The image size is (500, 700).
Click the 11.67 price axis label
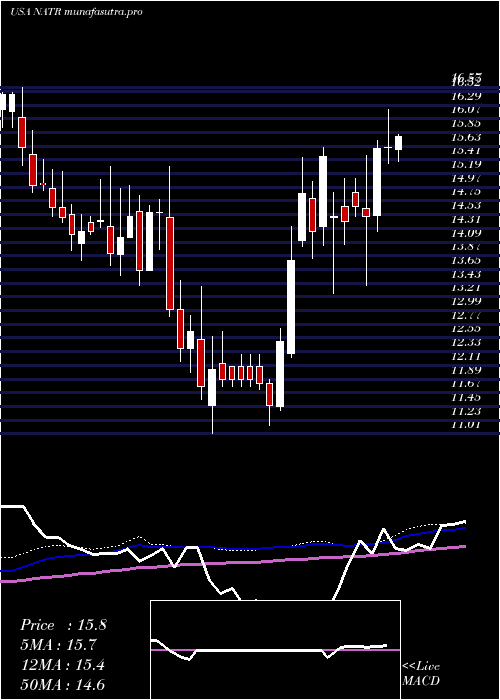(x=466, y=384)
